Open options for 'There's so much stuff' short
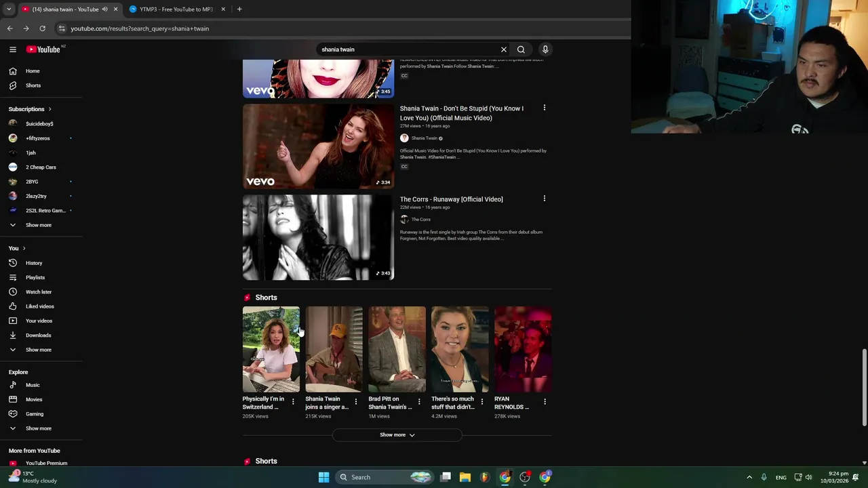This screenshot has width=868, height=488. (x=482, y=402)
